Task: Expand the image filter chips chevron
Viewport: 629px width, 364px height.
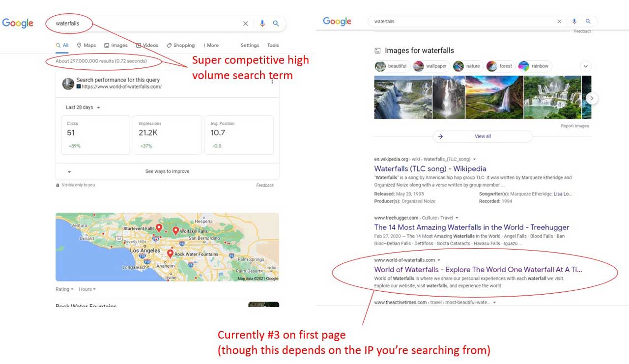Action: [585, 66]
